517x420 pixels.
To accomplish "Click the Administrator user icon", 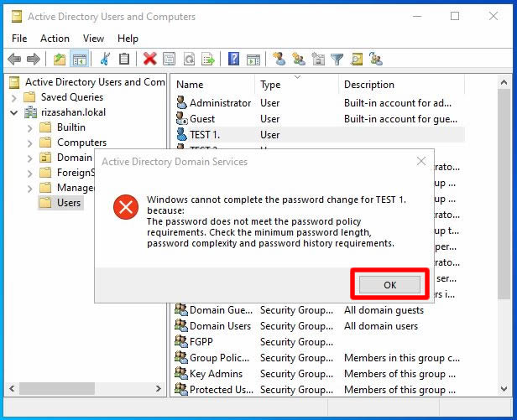I will 181,103.
